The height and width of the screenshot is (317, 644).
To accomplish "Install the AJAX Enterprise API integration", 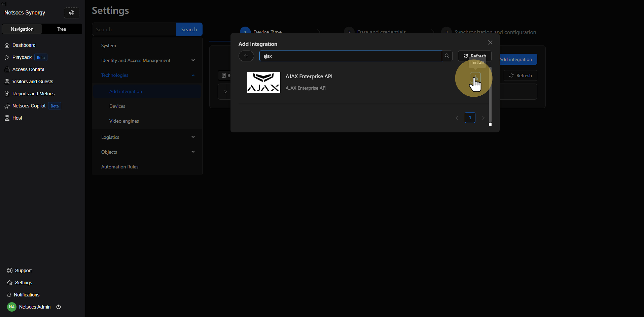I will pos(475,78).
